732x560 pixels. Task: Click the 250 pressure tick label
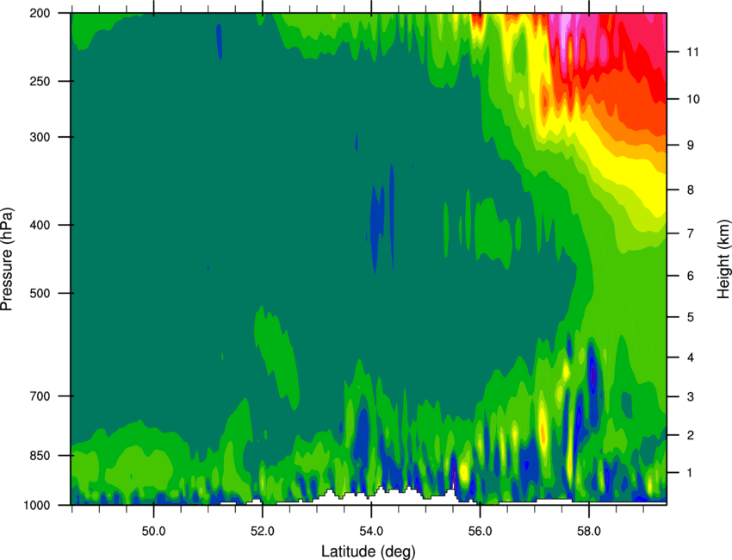40,81
